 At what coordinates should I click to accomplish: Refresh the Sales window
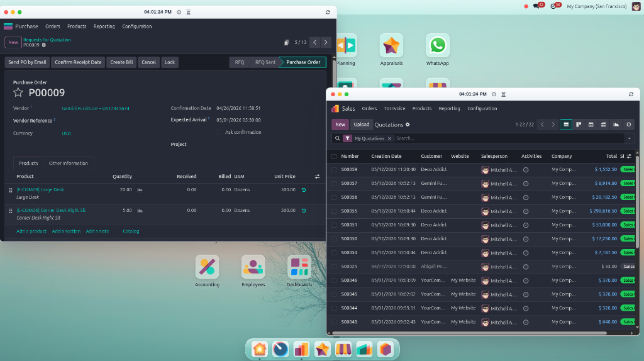[x=631, y=94]
